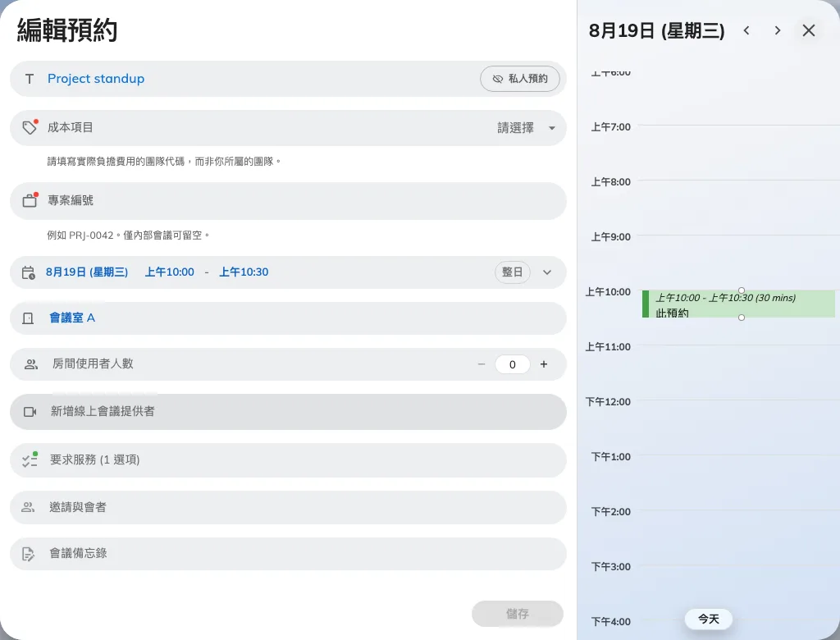Toggle 整日 all-day option
Viewport: 840px width, 640px height.
click(512, 272)
